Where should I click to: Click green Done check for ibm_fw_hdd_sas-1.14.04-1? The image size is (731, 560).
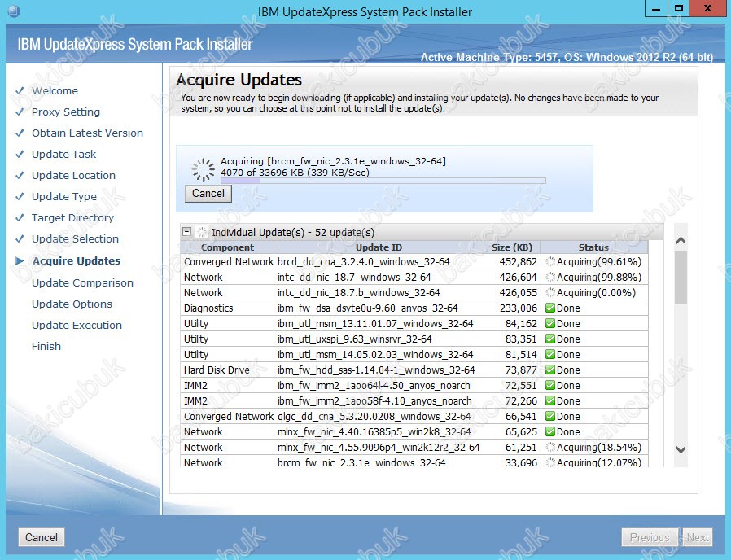click(x=550, y=370)
